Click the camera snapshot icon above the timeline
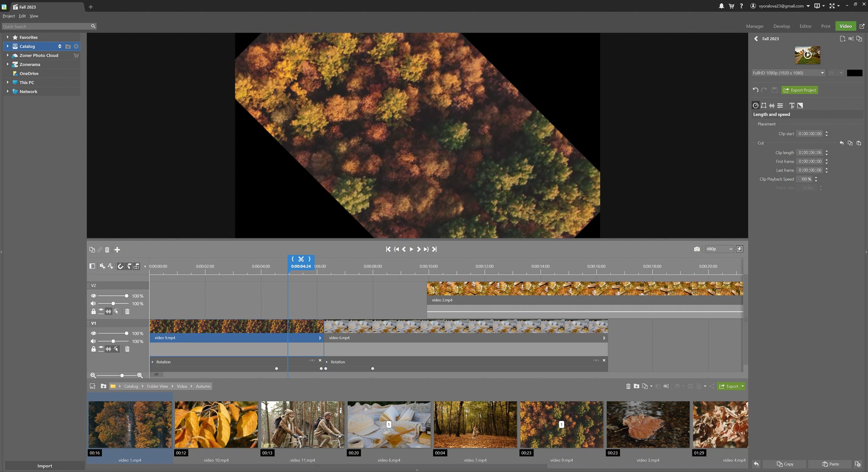 [x=697, y=249]
